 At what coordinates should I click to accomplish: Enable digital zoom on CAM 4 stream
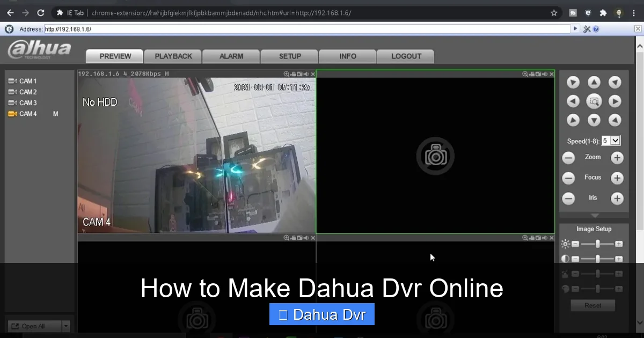click(286, 74)
